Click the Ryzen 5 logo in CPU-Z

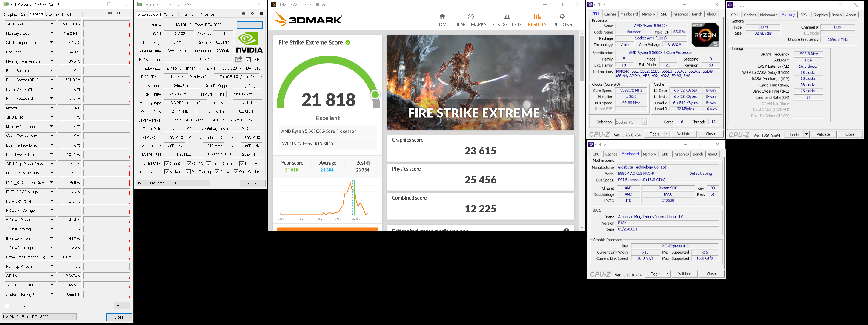point(705,35)
